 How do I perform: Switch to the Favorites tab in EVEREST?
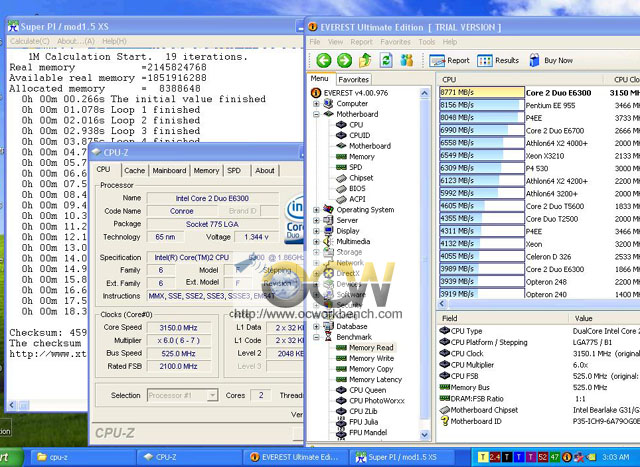pyautogui.click(x=353, y=80)
